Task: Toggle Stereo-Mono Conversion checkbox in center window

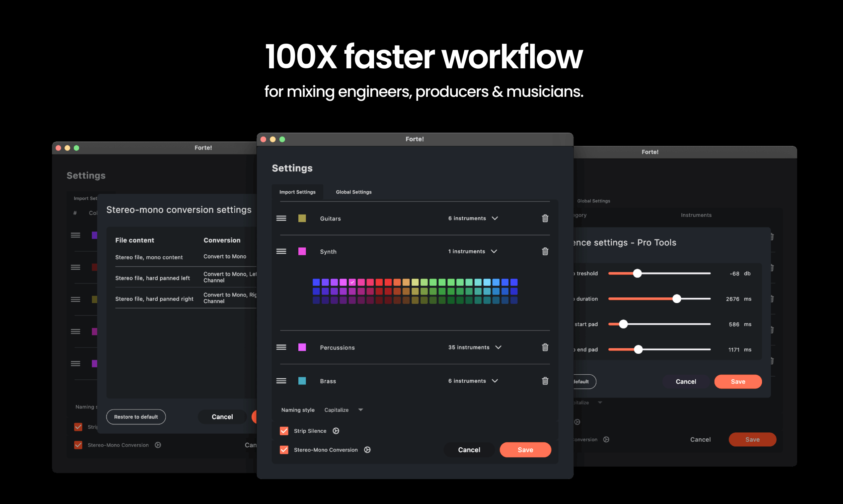Action: [x=284, y=450]
